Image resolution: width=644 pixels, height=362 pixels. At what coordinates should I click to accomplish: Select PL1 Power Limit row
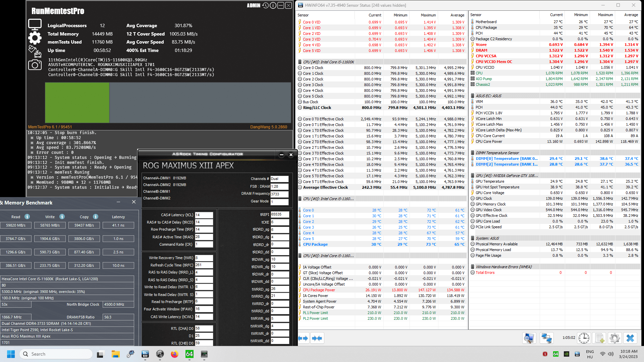(382, 313)
